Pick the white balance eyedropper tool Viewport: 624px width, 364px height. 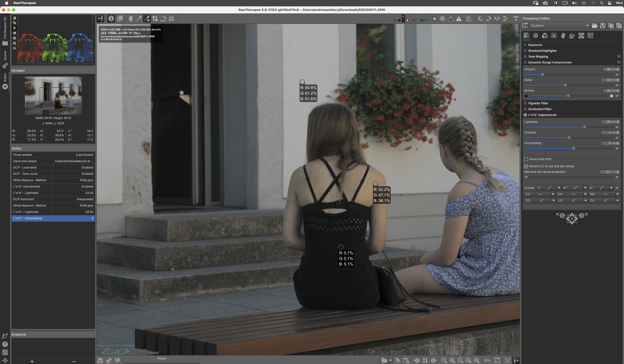click(139, 19)
